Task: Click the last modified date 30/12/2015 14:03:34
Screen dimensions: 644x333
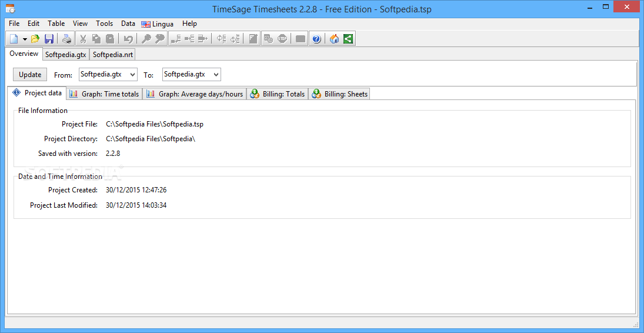Action: (136, 205)
